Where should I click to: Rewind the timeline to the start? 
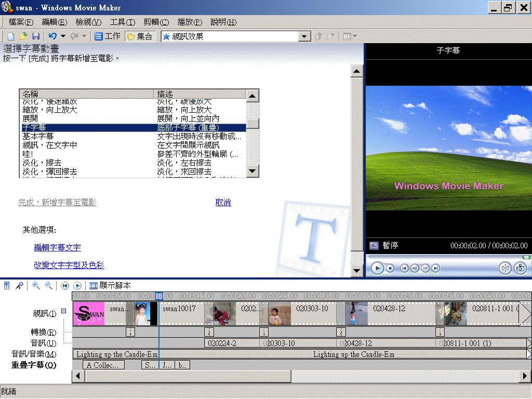[64, 285]
